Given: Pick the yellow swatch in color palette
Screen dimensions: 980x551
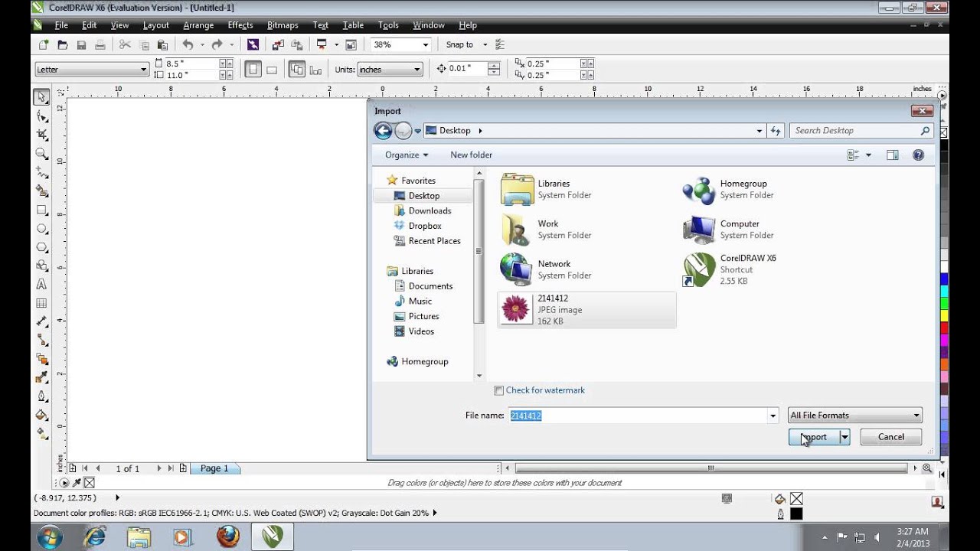Looking at the screenshot, I should [x=944, y=315].
